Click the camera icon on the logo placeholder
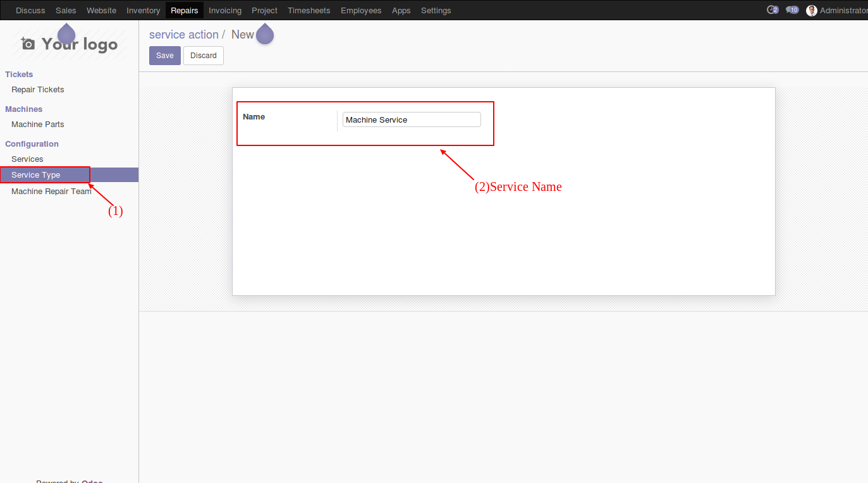 [28, 44]
